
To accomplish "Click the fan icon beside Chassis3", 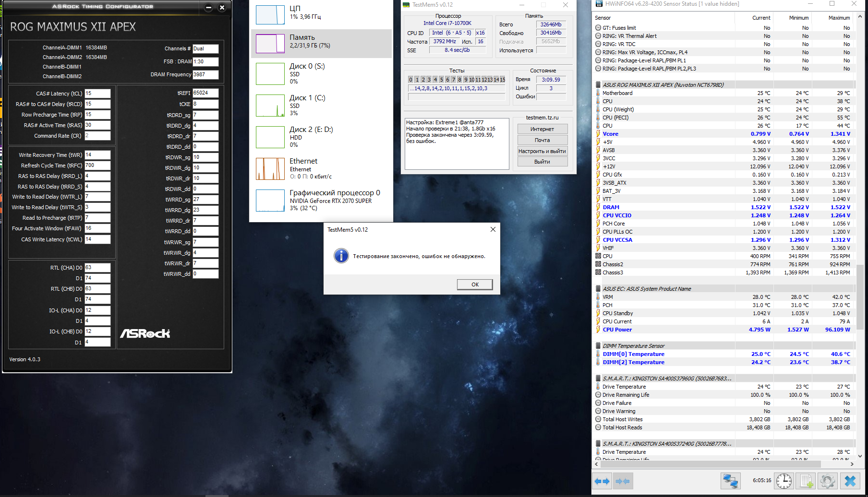I will click(598, 272).
